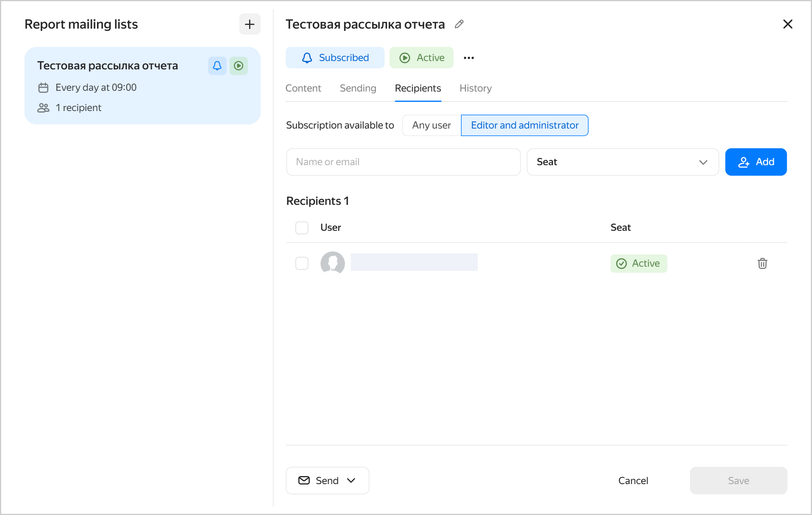
Task: Toggle the Active status button at top
Action: (422, 58)
